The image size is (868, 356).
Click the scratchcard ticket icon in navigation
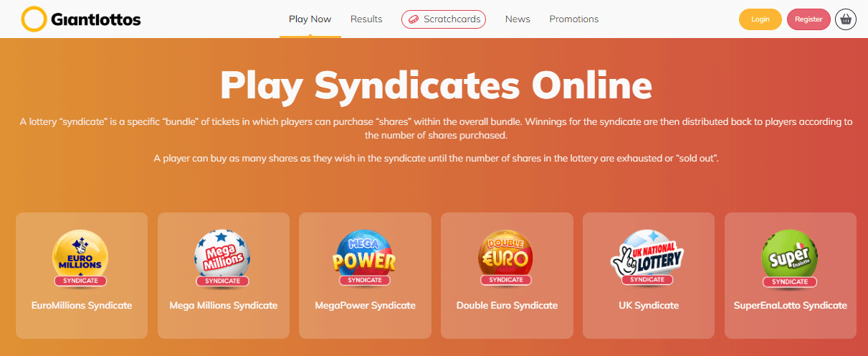click(x=414, y=19)
